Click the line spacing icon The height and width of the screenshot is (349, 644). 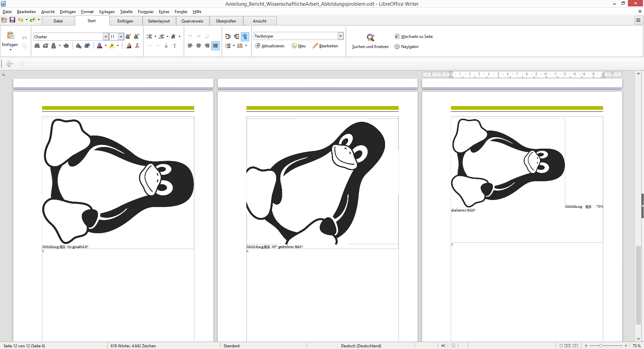click(x=228, y=46)
